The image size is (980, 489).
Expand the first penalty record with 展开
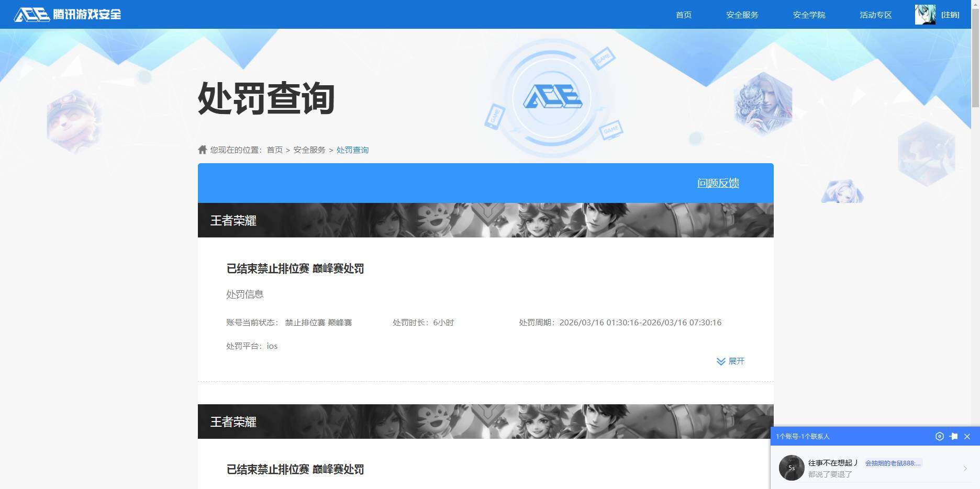[x=730, y=361]
